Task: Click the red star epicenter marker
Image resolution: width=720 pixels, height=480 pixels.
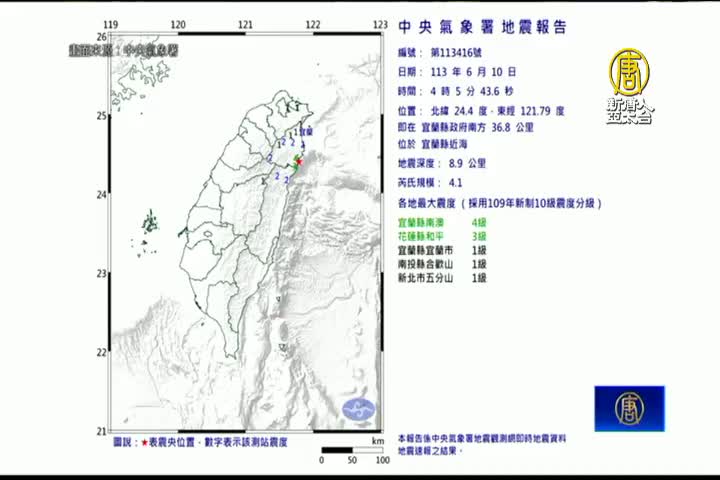Action: 298,158
